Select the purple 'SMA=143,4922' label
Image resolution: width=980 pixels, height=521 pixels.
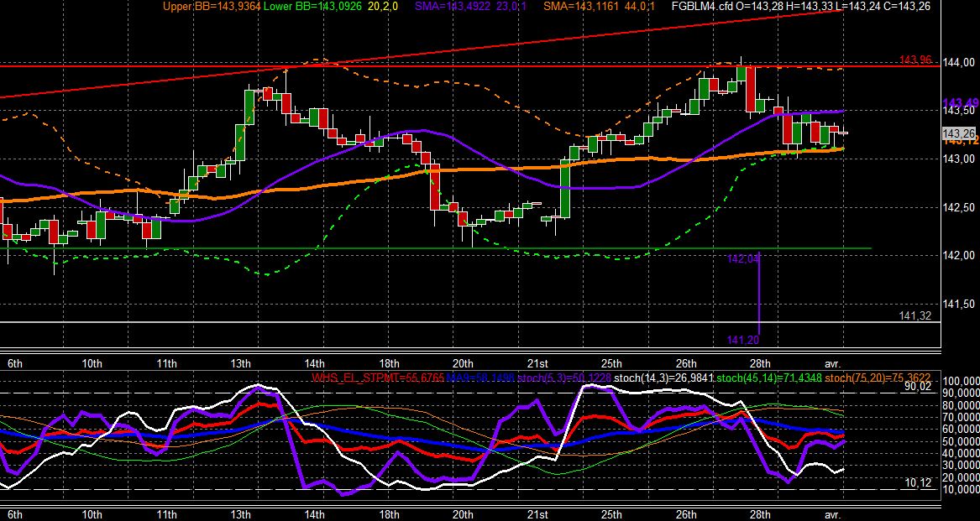tap(452, 6)
